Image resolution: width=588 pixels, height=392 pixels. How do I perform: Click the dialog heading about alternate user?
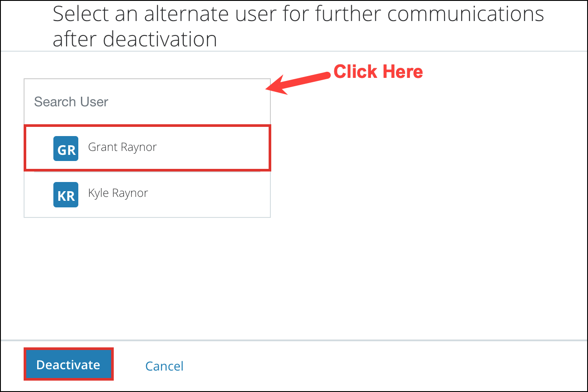coord(297,26)
